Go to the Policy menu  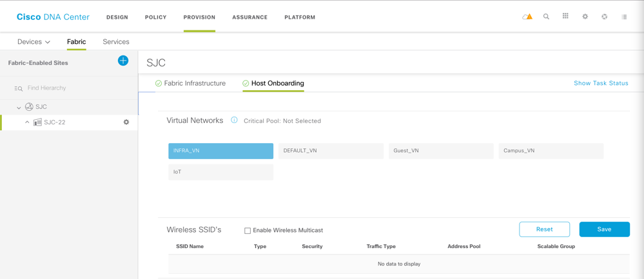coord(155,17)
